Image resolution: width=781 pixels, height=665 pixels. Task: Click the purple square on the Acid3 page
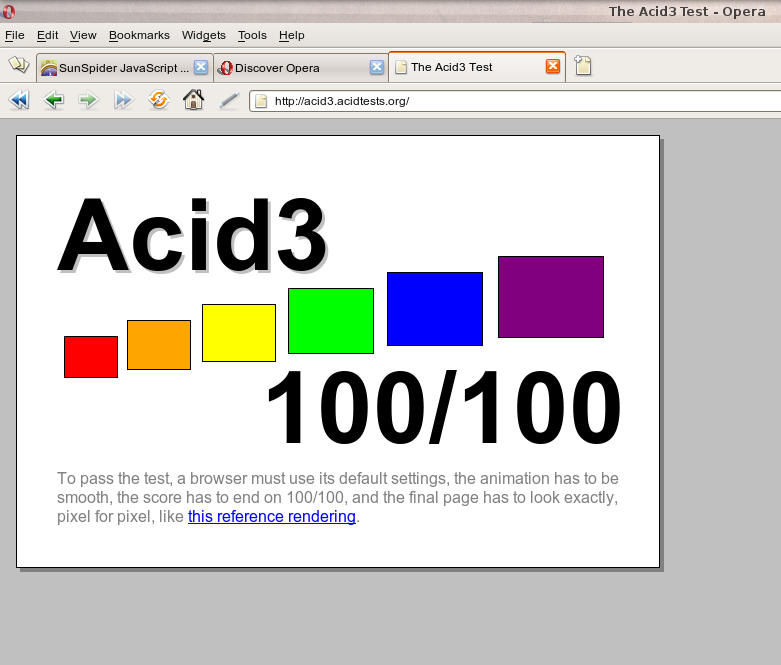click(551, 297)
